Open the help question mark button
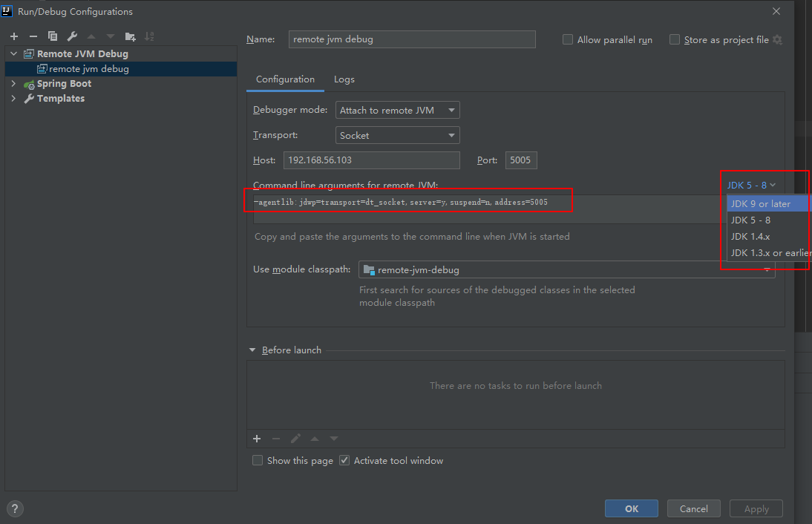Screen dimensions: 812x524 [15, 508]
